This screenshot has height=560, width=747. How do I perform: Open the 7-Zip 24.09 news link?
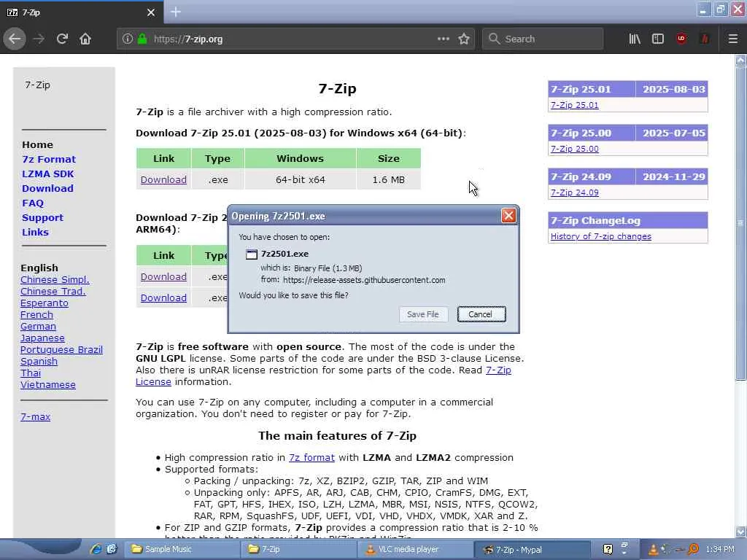coord(575,192)
